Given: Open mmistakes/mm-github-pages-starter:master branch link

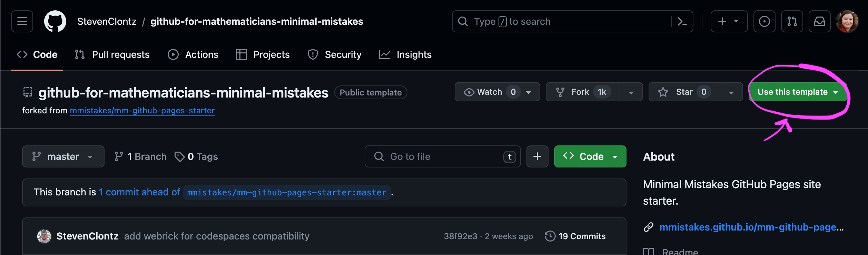Looking at the screenshot, I should pyautogui.click(x=287, y=192).
